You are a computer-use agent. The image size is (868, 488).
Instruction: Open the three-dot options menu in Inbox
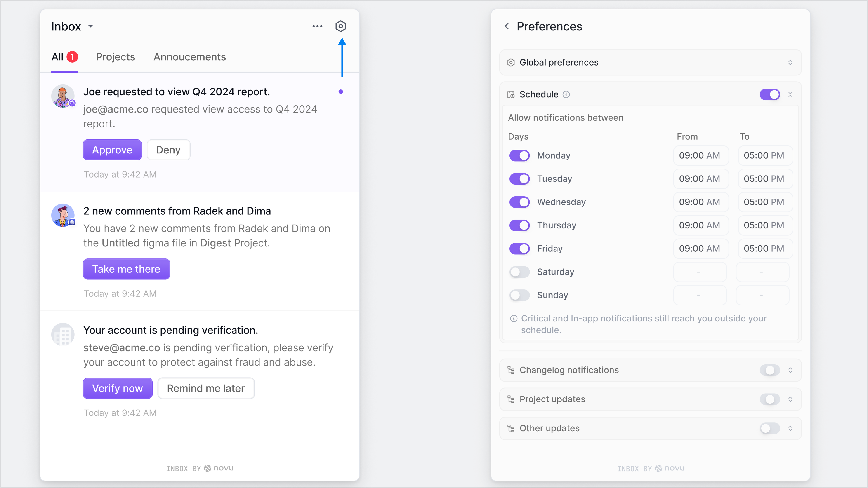pos(317,26)
